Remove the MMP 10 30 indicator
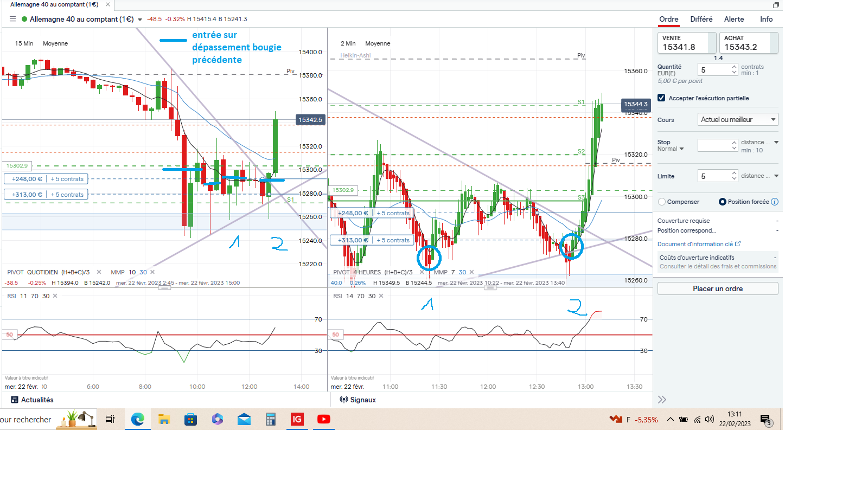The image size is (868, 488). pos(152,272)
